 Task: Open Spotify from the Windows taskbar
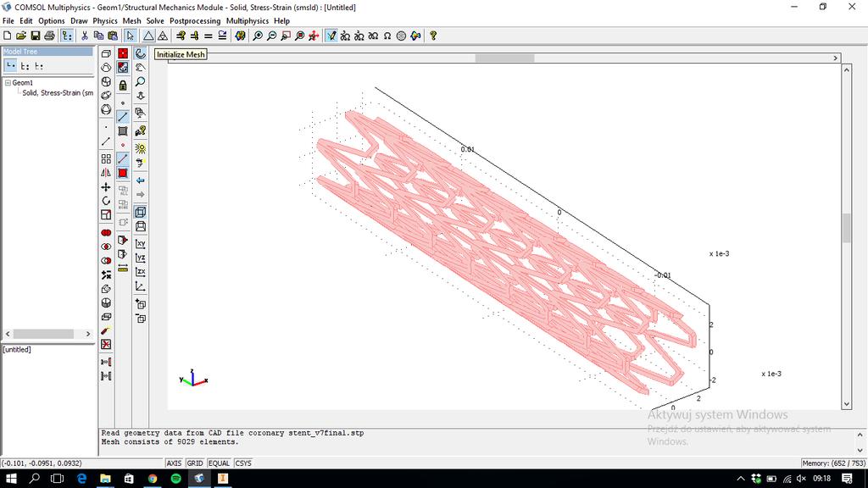pyautogui.click(x=176, y=479)
